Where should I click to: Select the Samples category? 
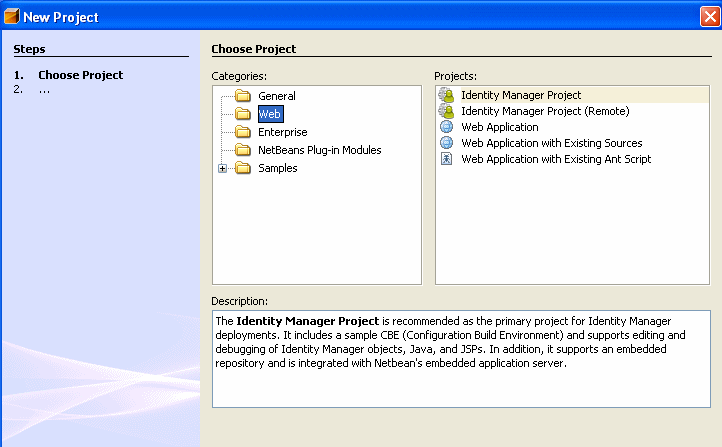(x=278, y=168)
